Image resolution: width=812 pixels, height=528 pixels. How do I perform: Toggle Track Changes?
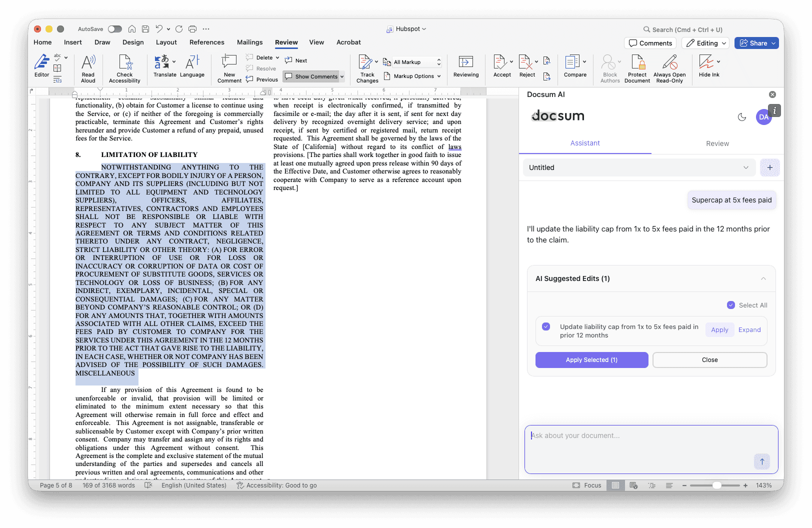(x=367, y=68)
